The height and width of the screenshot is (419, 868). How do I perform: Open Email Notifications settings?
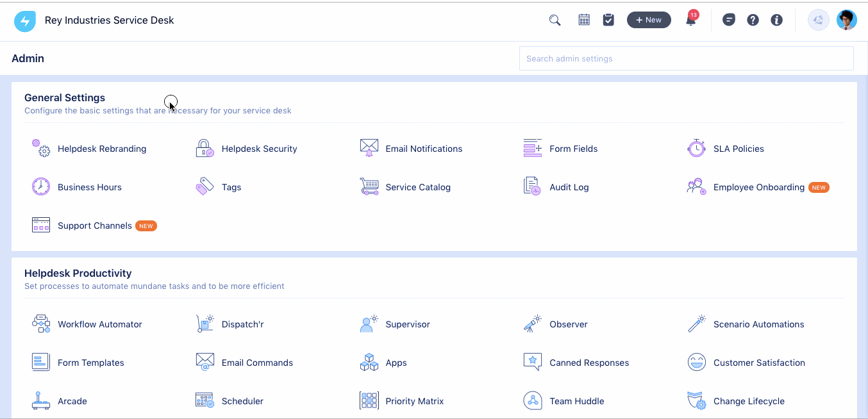point(423,148)
